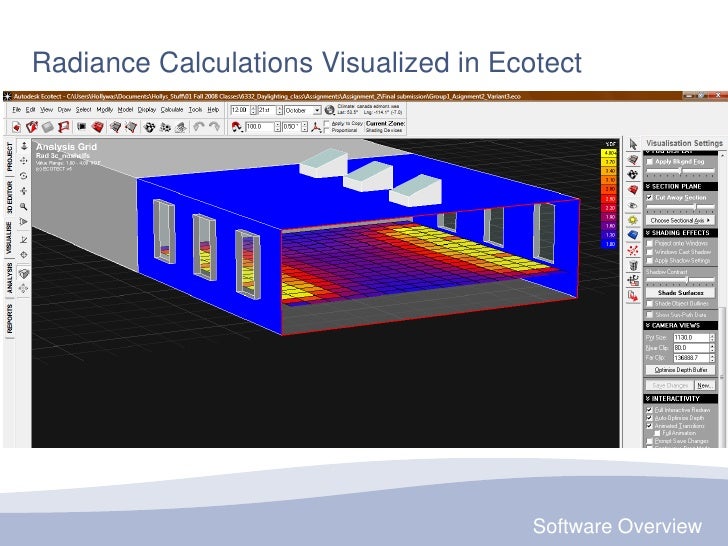728x546 pixels.
Task: Enable Project onto Windows checkbox
Action: pos(650,243)
